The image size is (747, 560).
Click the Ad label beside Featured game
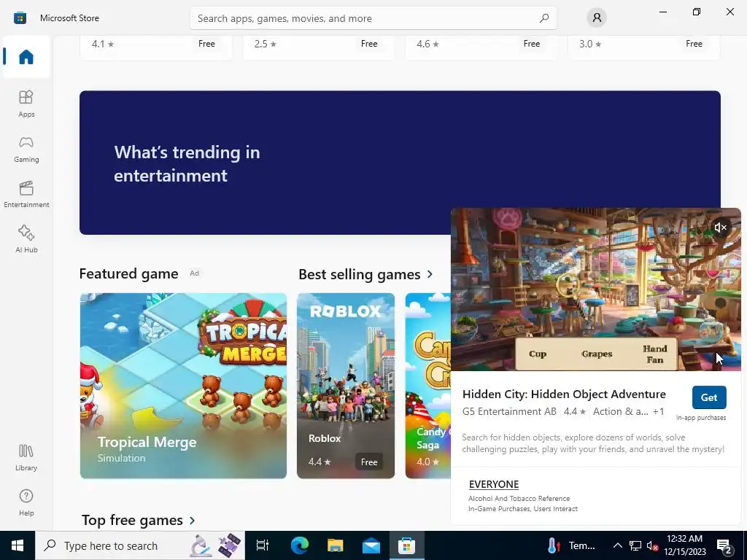click(194, 273)
